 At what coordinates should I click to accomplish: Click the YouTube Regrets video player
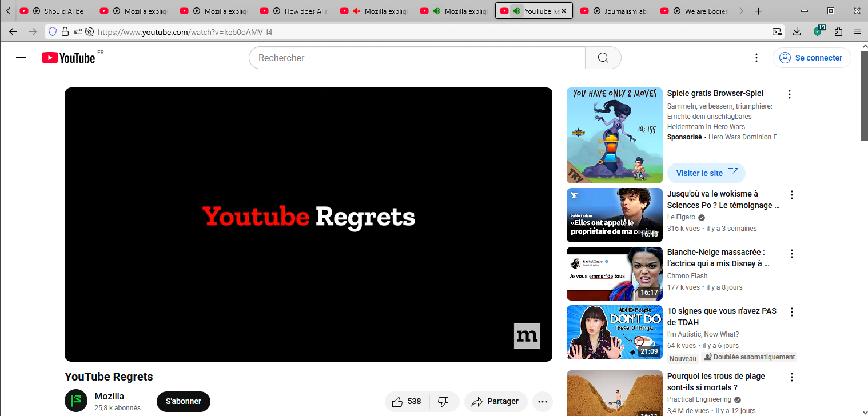tap(308, 225)
